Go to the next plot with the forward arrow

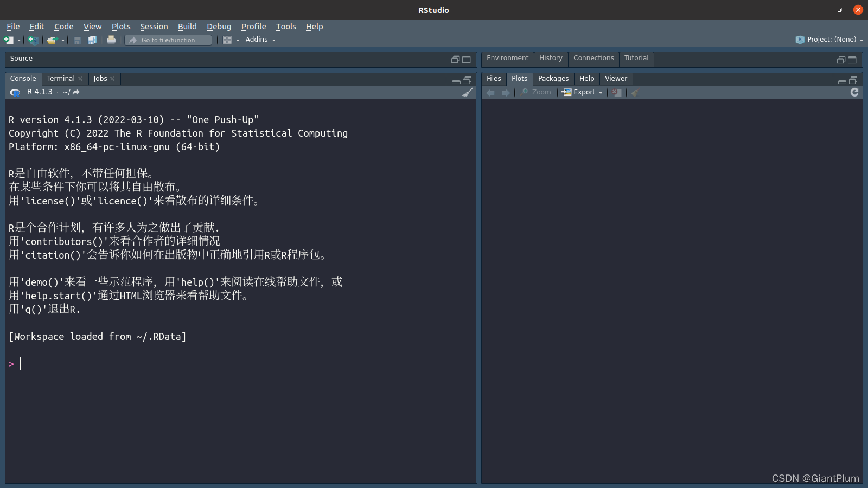click(506, 92)
